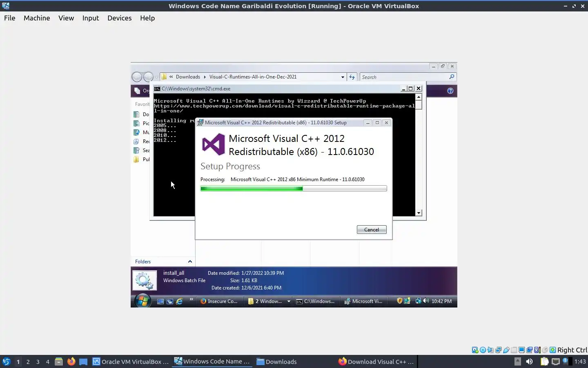Select Downloads in the address breadcrumb
The image size is (588, 368).
point(188,77)
